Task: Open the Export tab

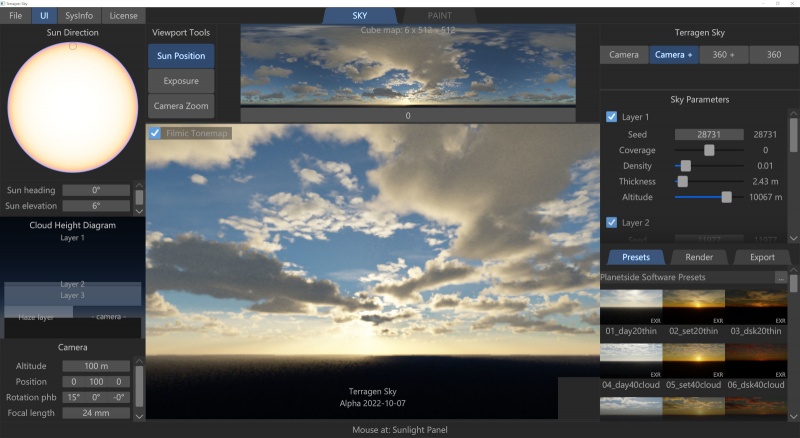Action: click(762, 257)
